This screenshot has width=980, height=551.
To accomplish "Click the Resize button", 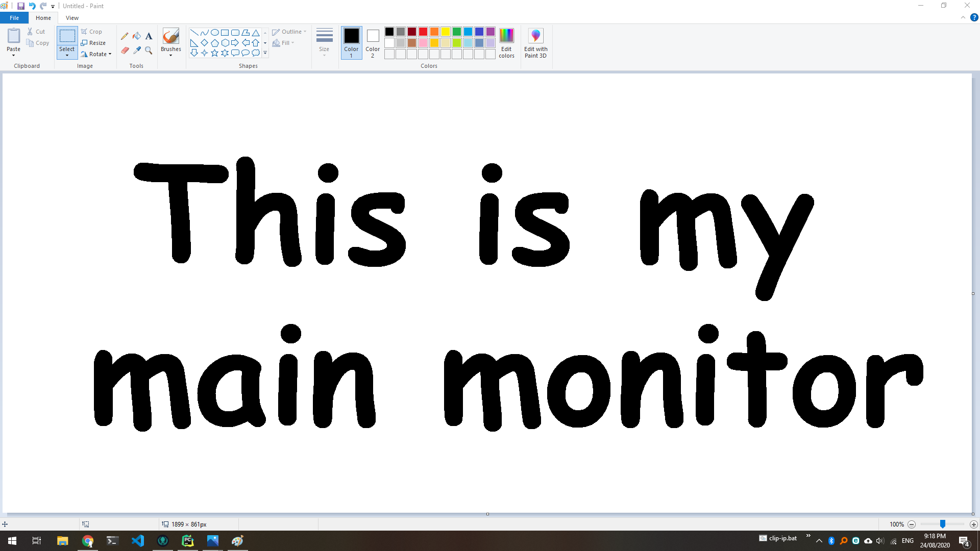I will point(94,42).
